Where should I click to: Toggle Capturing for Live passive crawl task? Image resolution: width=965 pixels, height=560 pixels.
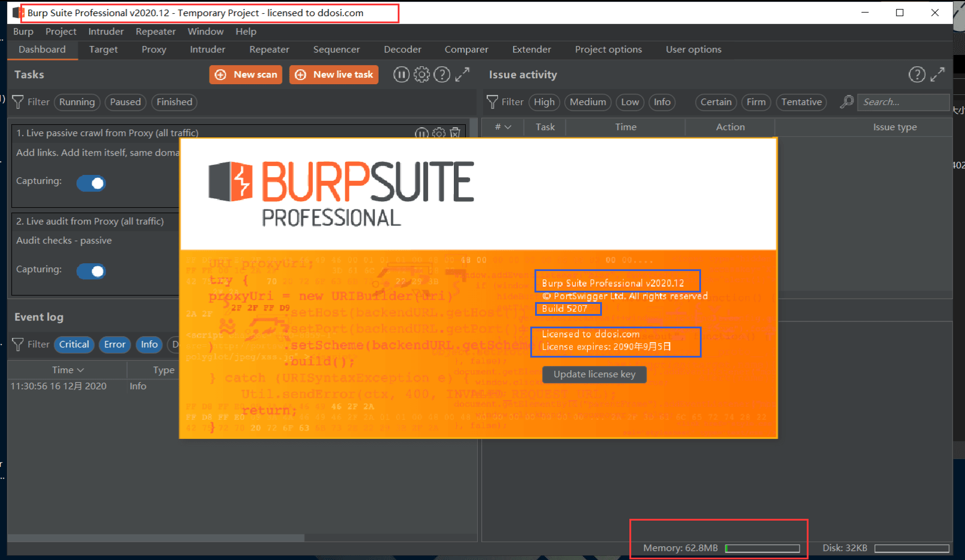click(x=91, y=183)
